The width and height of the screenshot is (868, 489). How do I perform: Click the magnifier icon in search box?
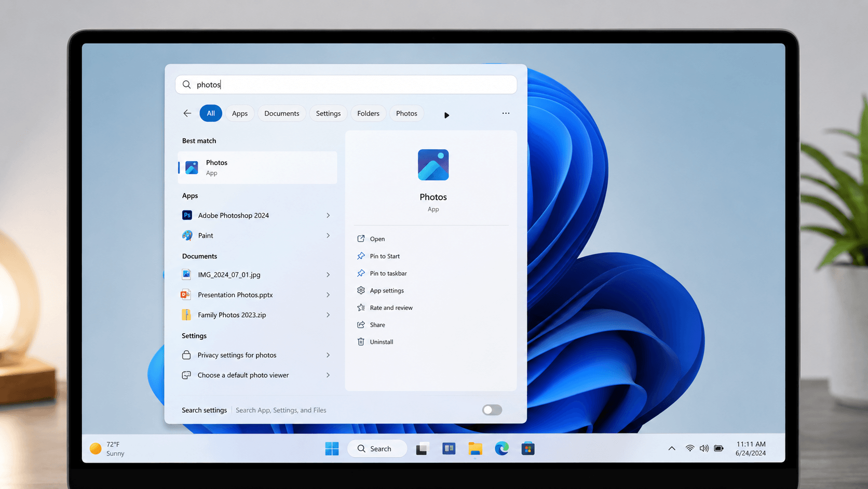tap(187, 85)
